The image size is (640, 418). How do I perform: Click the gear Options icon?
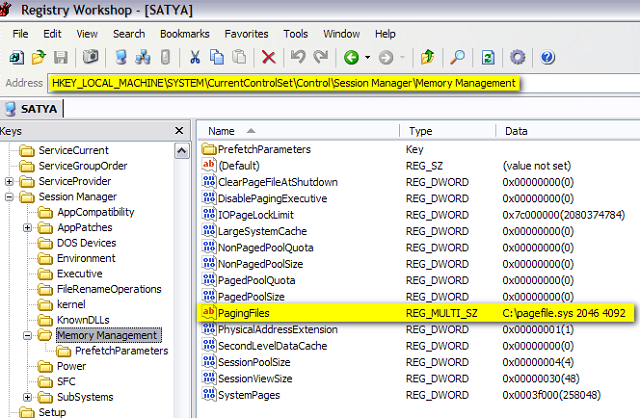tap(518, 57)
